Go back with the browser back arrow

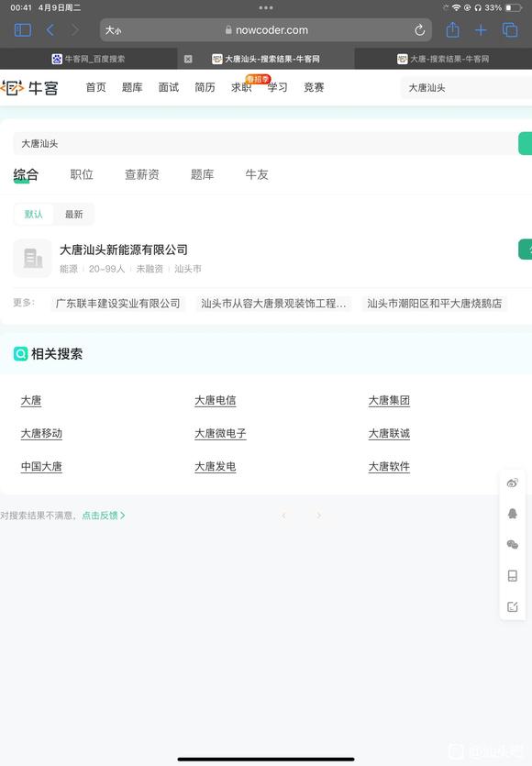point(50,30)
